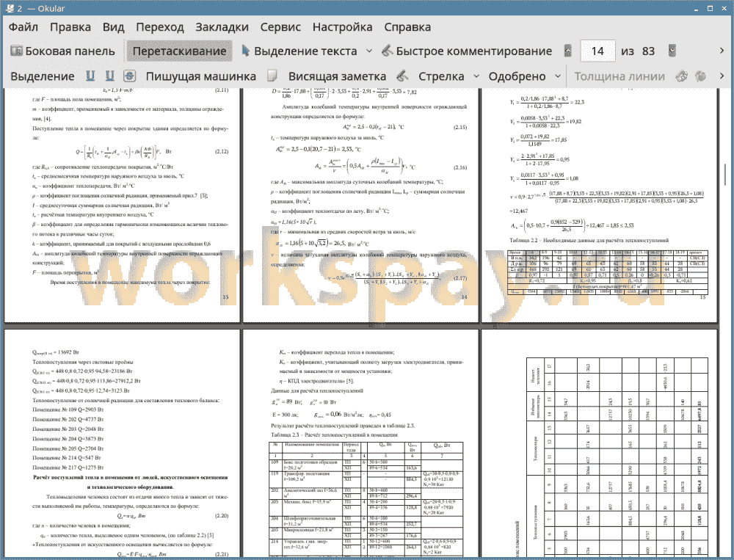Click 'Теплопоступления через световые проёмы' line
The height and width of the screenshot is (560, 734).
(83, 362)
